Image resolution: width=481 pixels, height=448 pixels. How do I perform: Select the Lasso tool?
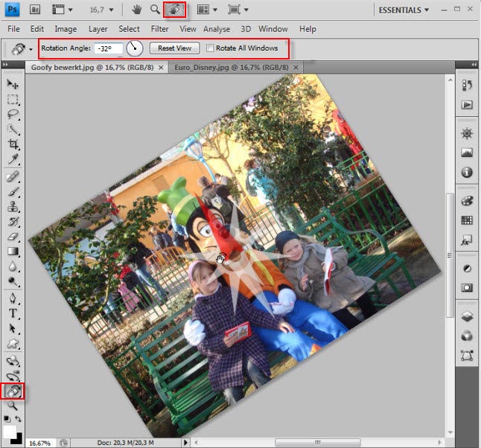point(13,114)
